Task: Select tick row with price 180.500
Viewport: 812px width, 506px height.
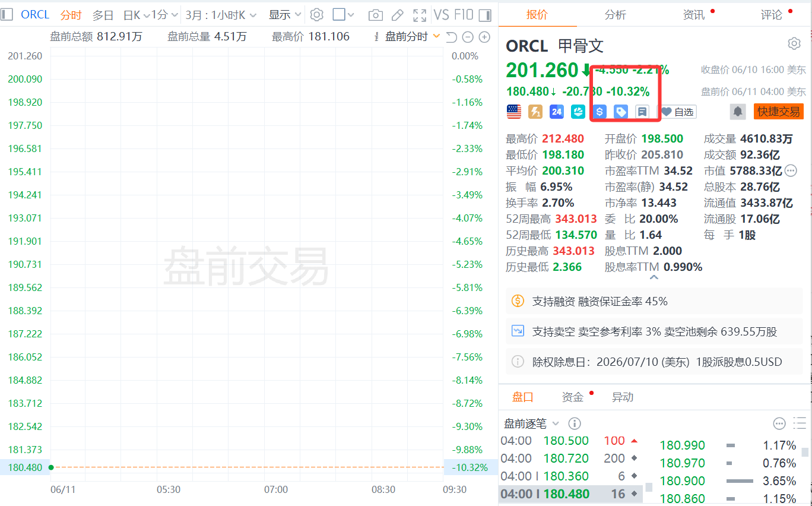Action: coord(570,441)
